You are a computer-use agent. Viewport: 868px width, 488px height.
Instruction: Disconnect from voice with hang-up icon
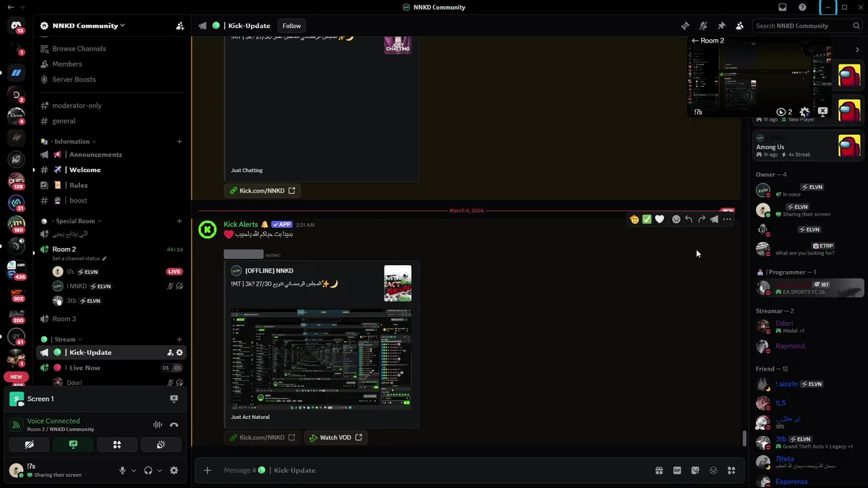coord(174,425)
